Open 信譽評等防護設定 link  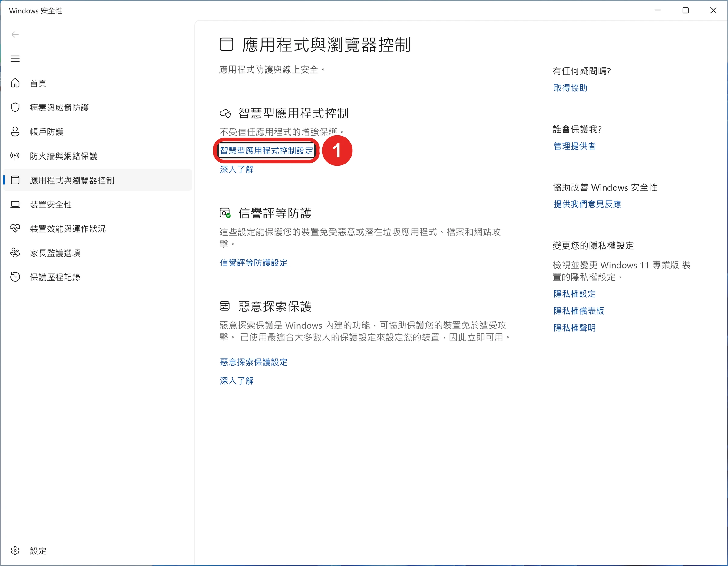click(x=254, y=263)
